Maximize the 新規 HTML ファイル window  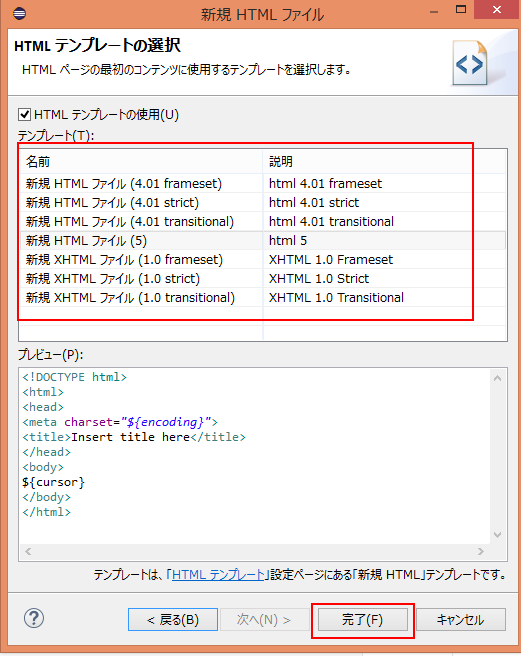coord(461,10)
